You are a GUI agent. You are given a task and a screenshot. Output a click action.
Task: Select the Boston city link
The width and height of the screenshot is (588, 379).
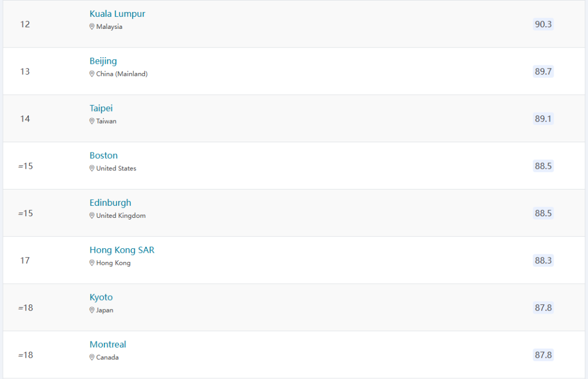103,155
